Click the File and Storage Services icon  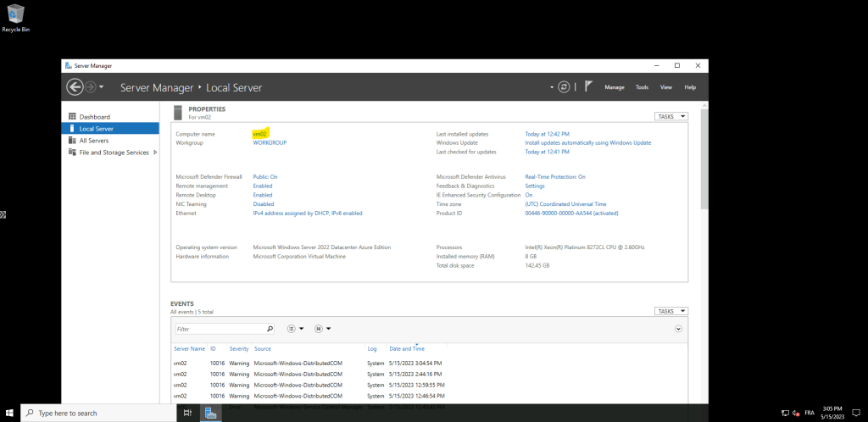click(72, 152)
